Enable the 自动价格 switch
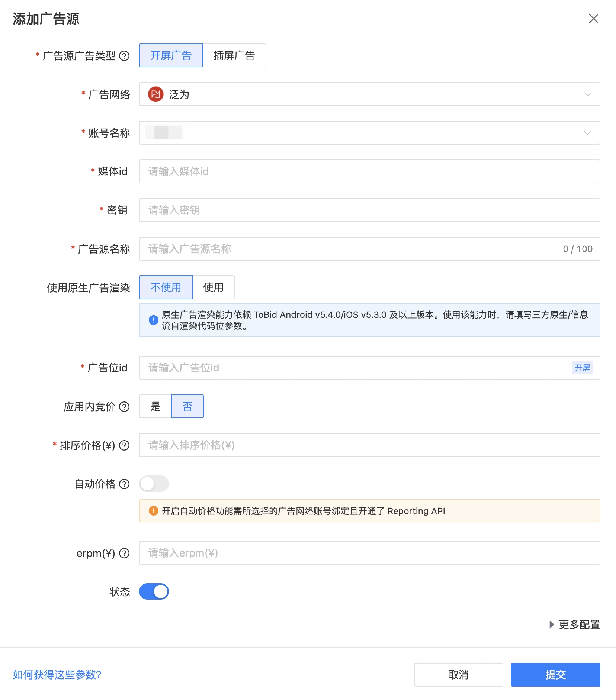The image size is (616, 700). click(x=154, y=484)
